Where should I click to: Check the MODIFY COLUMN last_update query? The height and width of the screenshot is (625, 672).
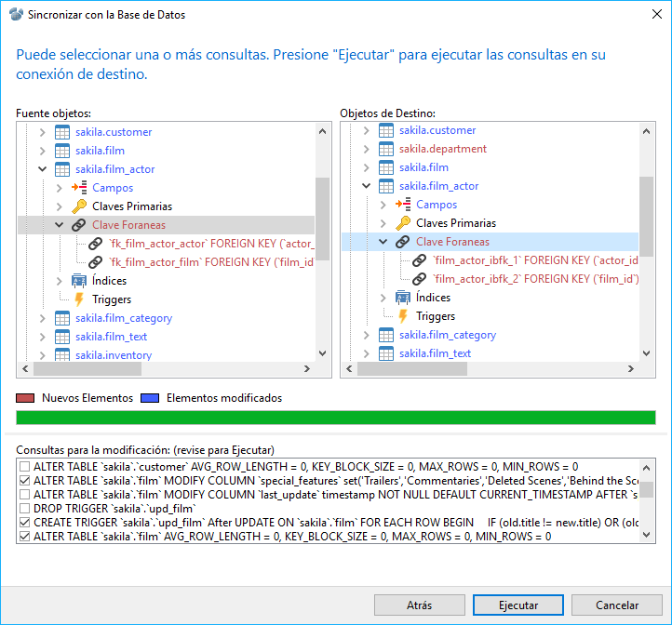pos(25,495)
